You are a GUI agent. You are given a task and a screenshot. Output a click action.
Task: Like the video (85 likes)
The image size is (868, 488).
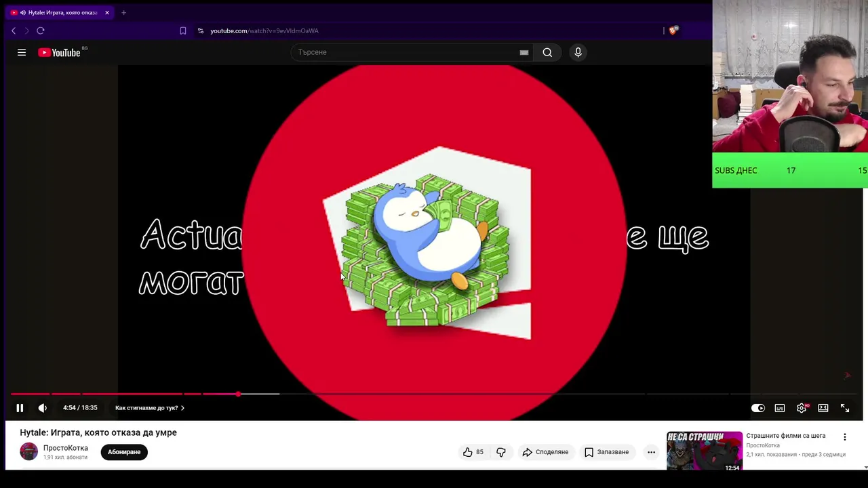[x=473, y=452]
